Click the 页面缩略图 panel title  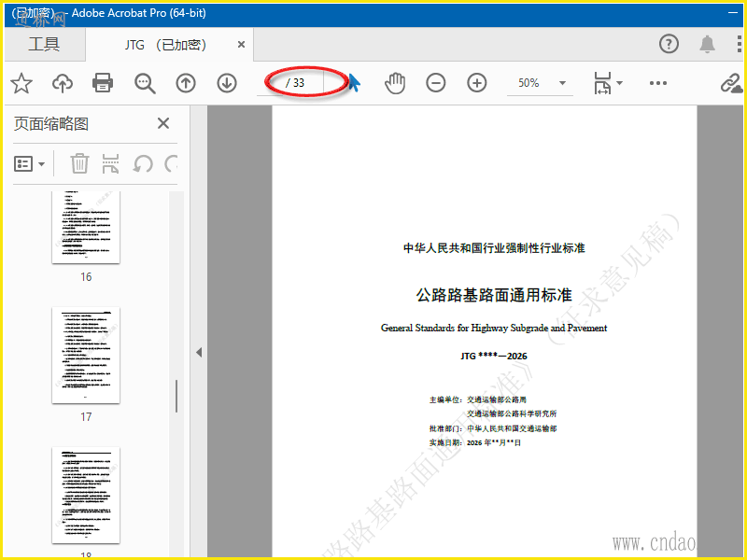click(x=51, y=124)
